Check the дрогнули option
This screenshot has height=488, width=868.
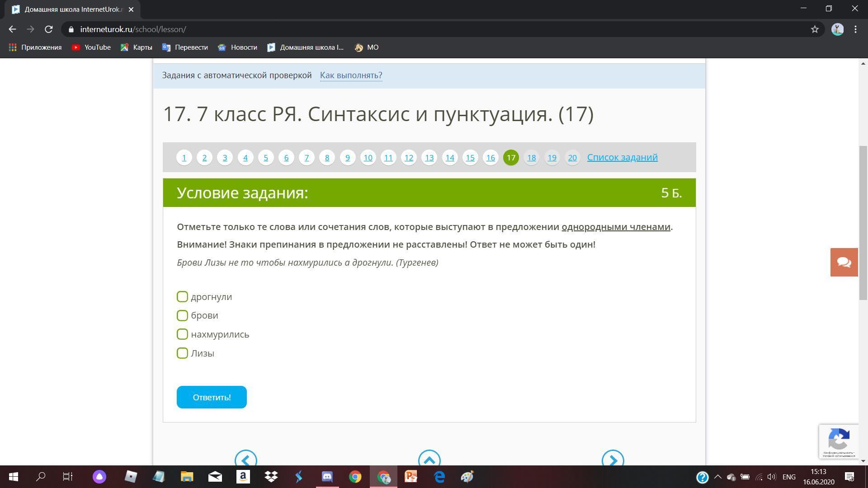182,297
